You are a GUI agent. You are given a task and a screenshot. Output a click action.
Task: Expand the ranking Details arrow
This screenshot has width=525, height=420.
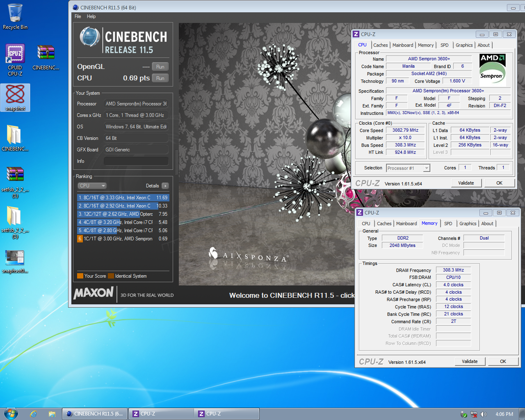165,186
